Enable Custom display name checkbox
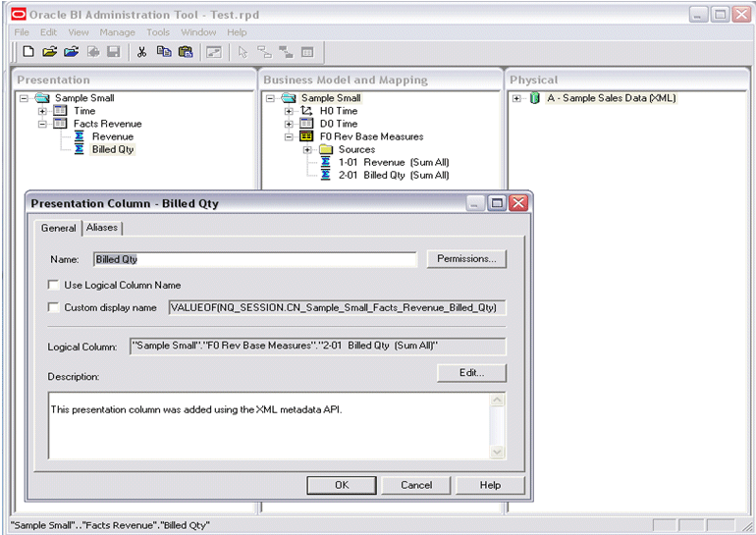The image size is (756, 535). pos(53,307)
